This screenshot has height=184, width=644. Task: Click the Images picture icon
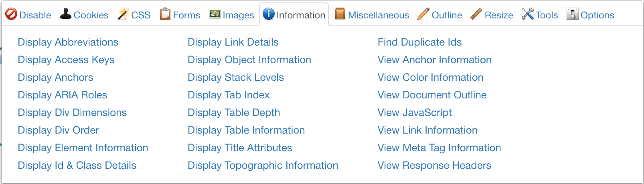[x=215, y=14]
